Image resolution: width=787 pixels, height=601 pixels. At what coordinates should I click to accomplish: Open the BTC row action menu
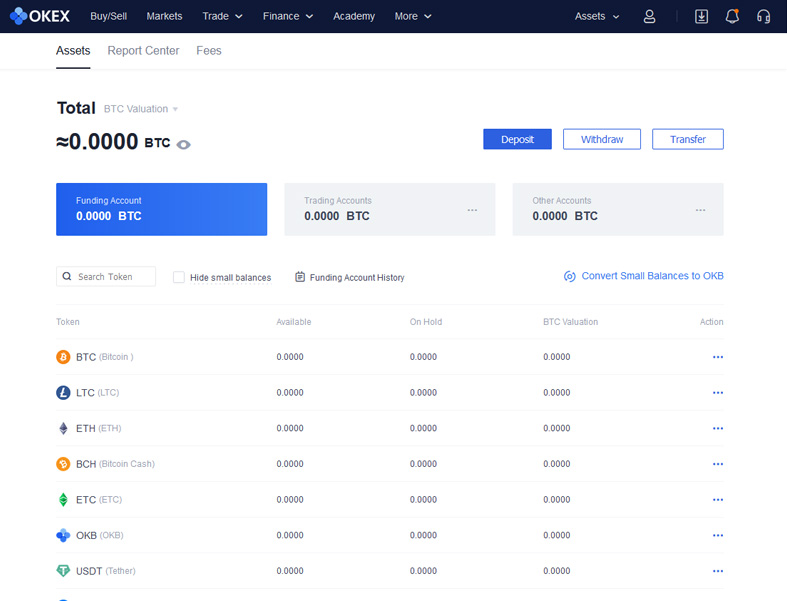tap(718, 357)
